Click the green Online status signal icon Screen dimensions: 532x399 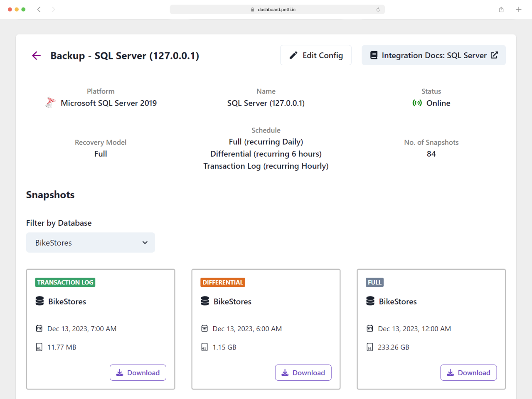coord(417,103)
